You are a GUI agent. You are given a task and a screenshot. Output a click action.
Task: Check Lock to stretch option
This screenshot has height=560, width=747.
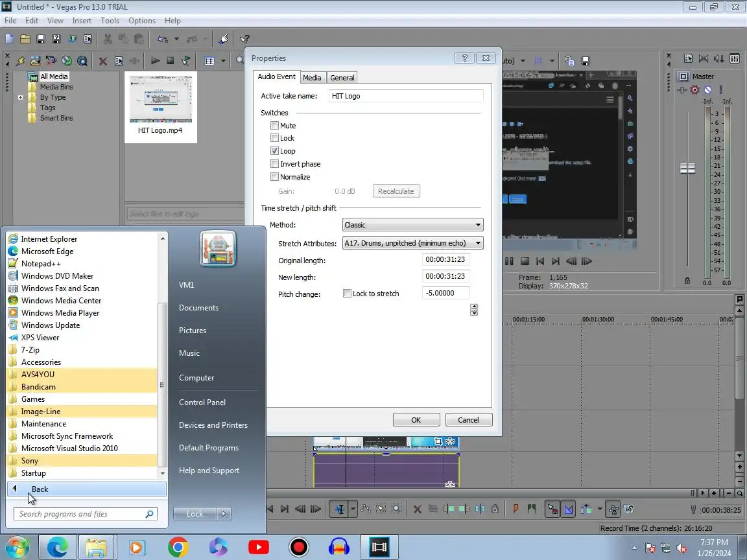348,294
